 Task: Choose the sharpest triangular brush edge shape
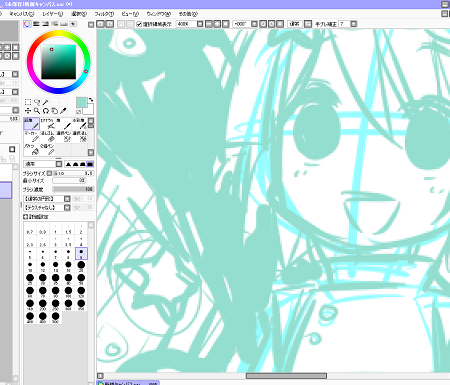(68, 164)
